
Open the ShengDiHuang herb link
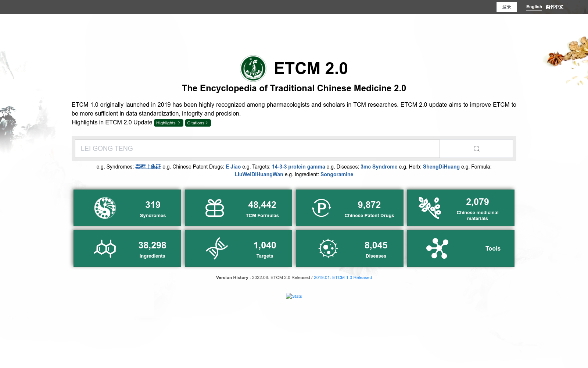coord(441,167)
